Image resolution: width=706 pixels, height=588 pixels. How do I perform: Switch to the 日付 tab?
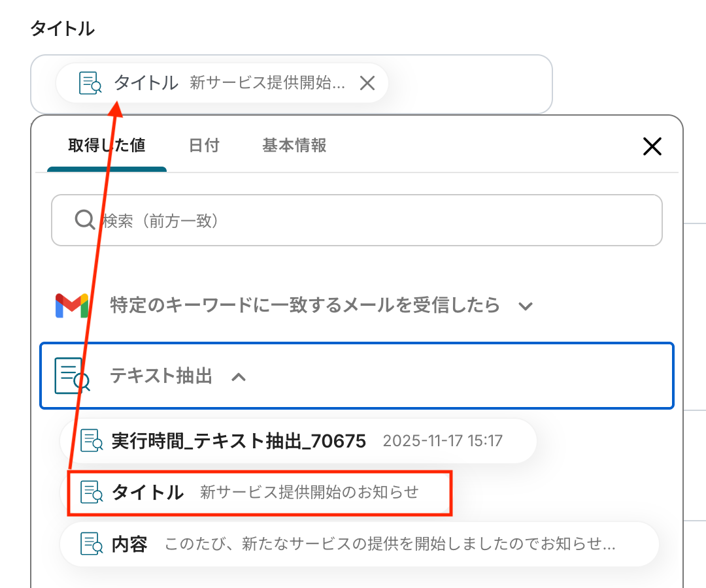click(204, 145)
